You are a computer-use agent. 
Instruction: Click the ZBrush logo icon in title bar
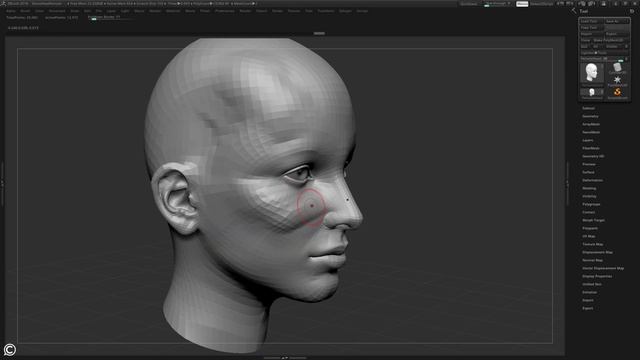[x=4, y=3]
